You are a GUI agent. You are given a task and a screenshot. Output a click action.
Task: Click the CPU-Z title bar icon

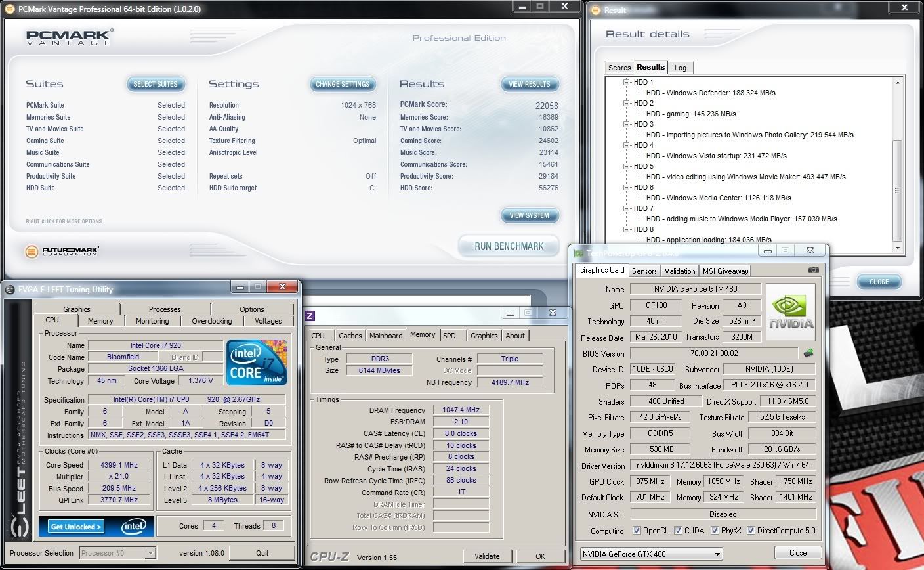(310, 316)
